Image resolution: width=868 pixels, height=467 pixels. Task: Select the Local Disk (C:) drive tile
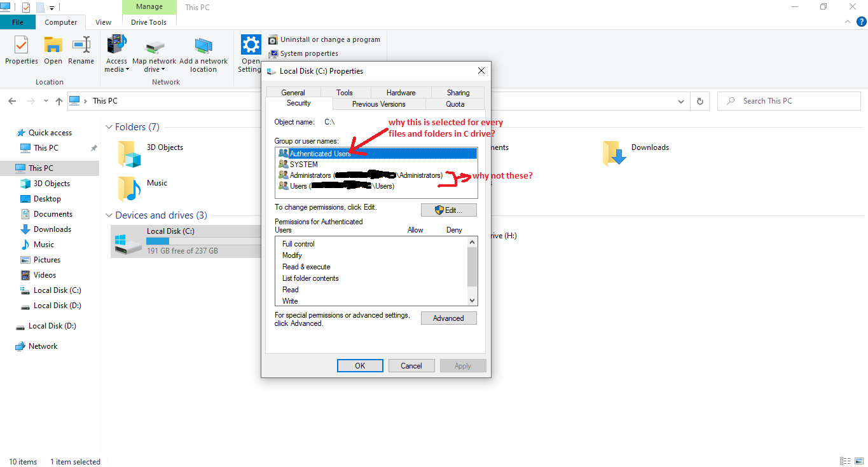click(x=186, y=241)
